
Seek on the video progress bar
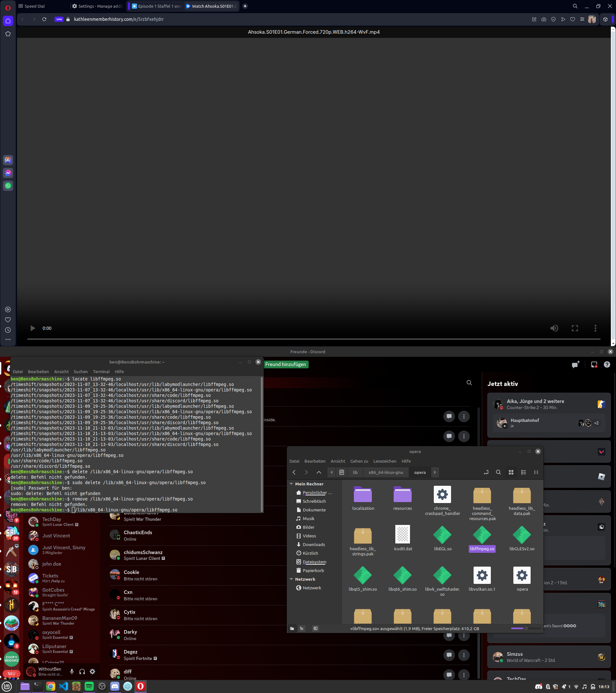coord(313,339)
